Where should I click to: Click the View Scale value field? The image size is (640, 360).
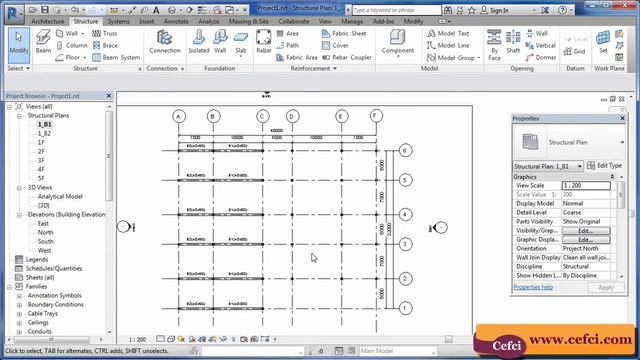[586, 186]
